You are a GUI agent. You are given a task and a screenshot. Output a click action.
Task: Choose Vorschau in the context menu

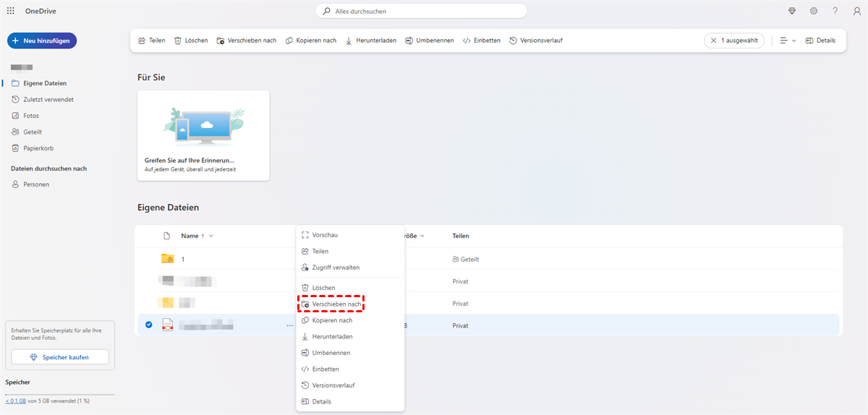(350, 235)
